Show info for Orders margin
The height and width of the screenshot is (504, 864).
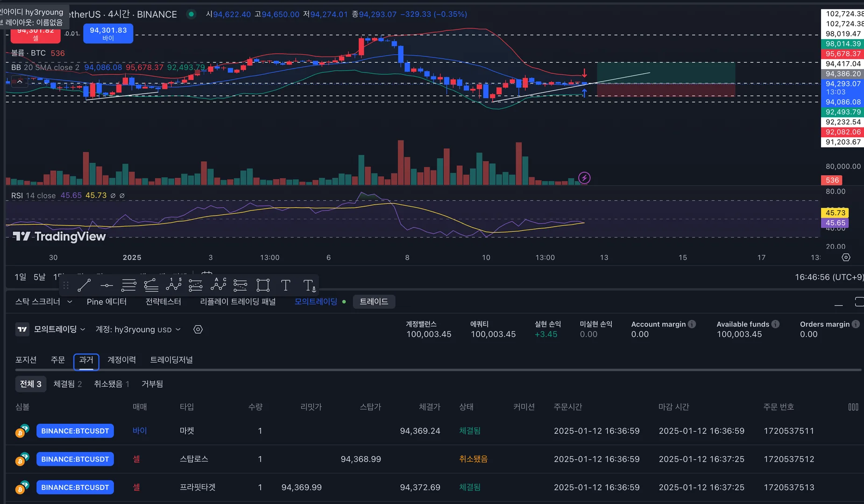(x=856, y=324)
